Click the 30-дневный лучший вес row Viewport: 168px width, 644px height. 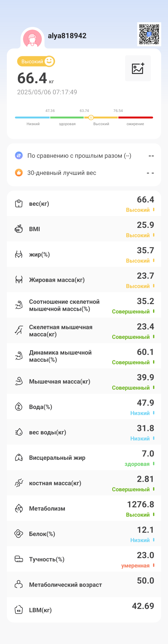click(84, 173)
